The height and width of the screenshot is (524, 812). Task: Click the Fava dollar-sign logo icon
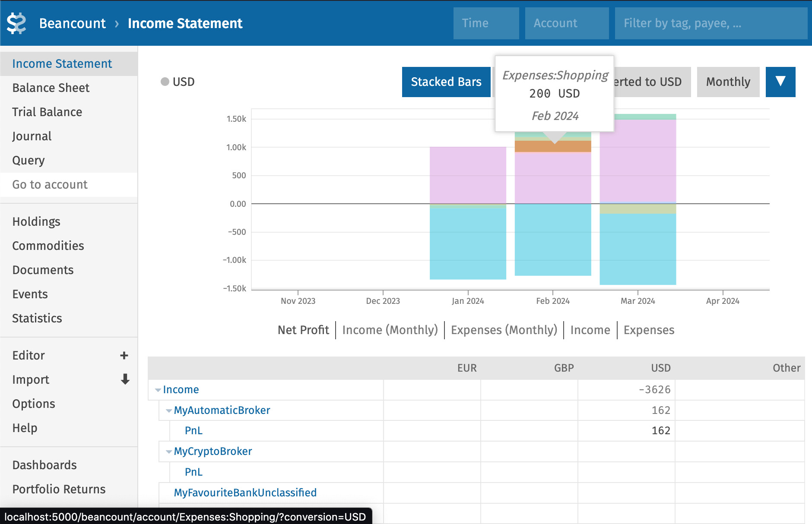(17, 23)
